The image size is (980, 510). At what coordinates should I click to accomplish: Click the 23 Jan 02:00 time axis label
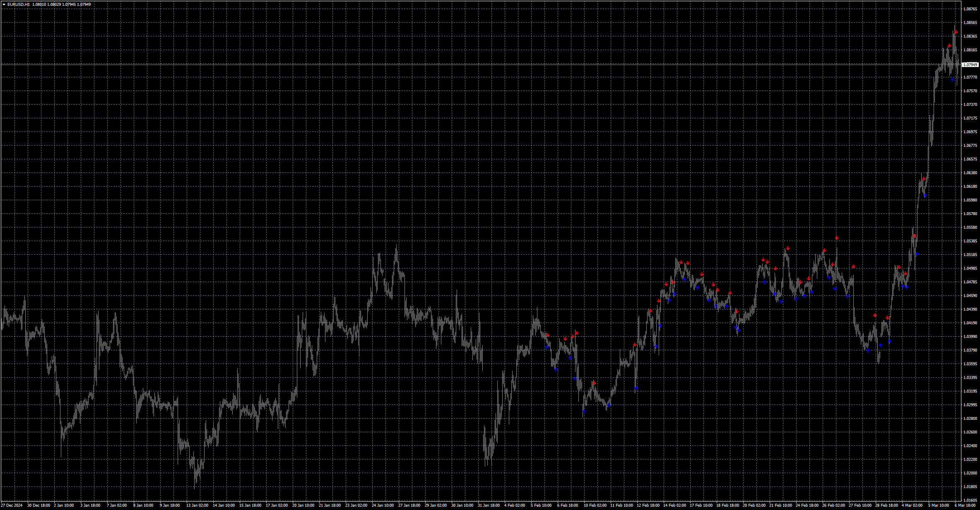[x=356, y=505]
